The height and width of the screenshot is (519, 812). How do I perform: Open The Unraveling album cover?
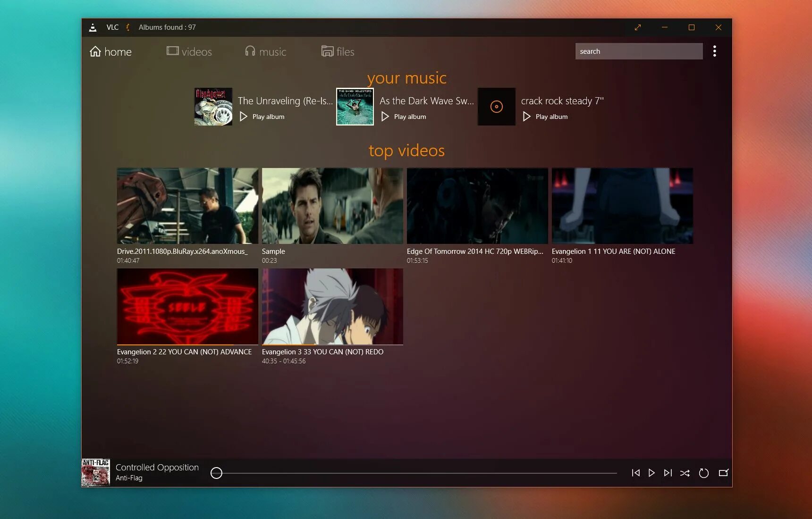click(x=213, y=107)
